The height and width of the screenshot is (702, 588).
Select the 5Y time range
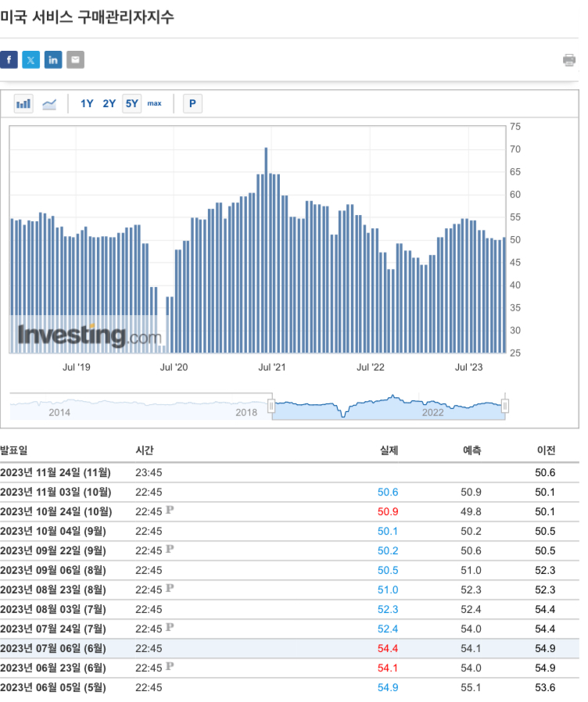[131, 104]
